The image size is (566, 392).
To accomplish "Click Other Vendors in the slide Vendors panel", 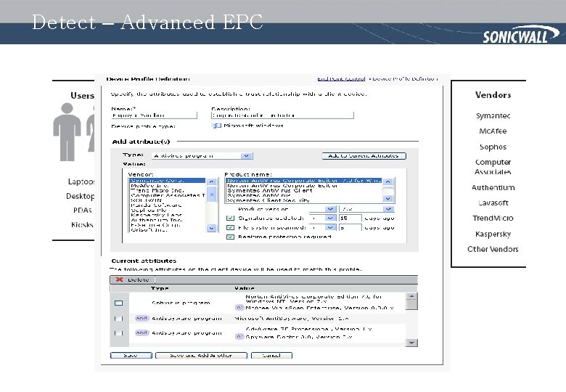I will click(493, 249).
